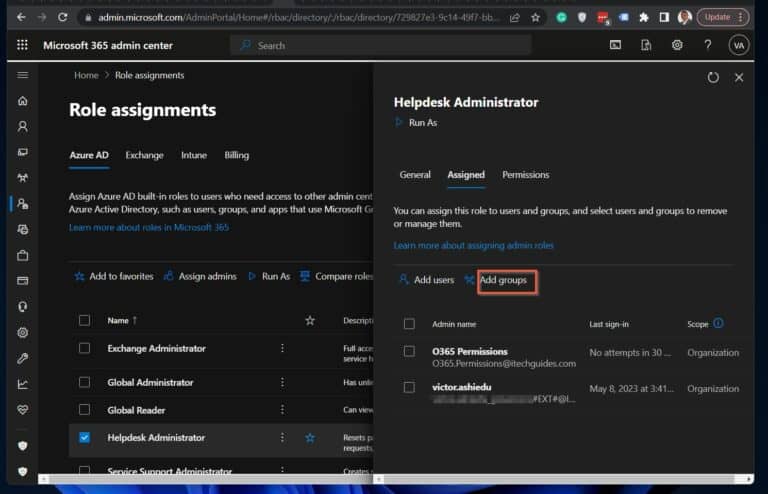The width and height of the screenshot is (768, 494).
Task: Open Reports chart icon in sidebar
Action: 23,384
